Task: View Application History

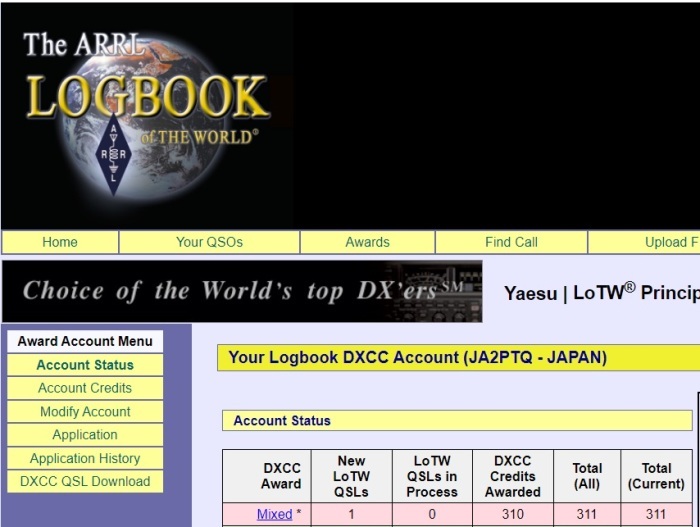Action: click(x=85, y=458)
